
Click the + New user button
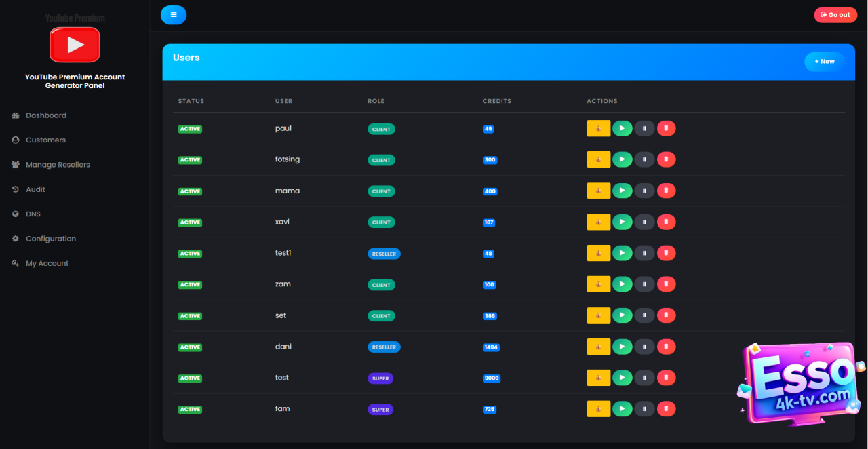tap(825, 62)
